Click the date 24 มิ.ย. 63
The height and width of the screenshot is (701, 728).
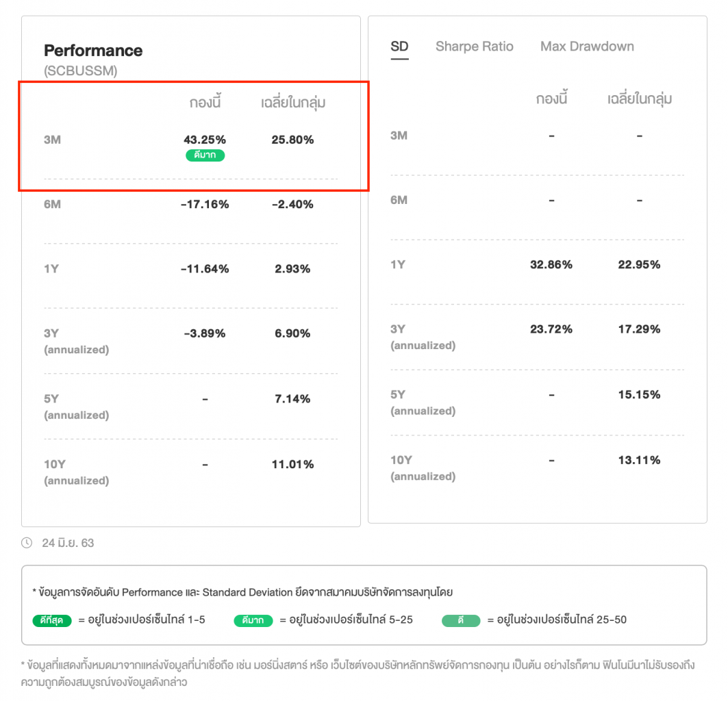(x=68, y=543)
